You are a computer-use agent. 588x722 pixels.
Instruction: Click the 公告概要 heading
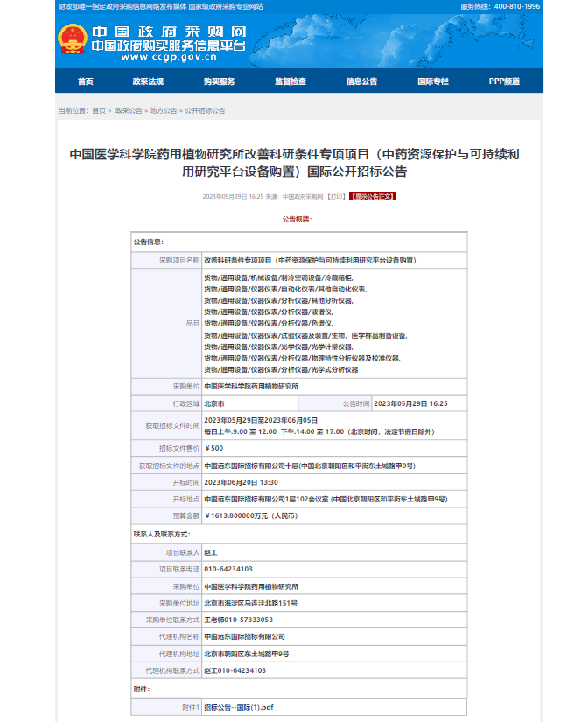point(297,219)
